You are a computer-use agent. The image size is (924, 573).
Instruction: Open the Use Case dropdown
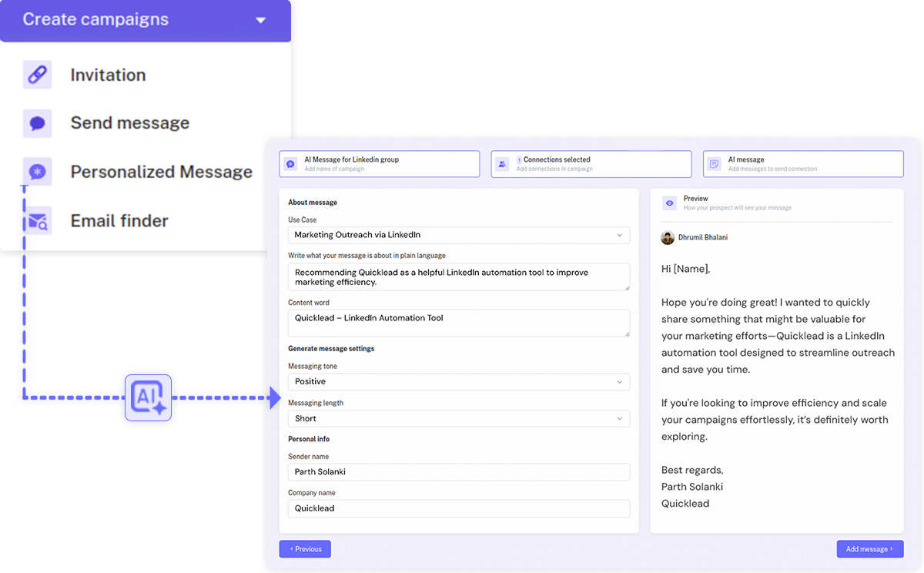point(459,235)
